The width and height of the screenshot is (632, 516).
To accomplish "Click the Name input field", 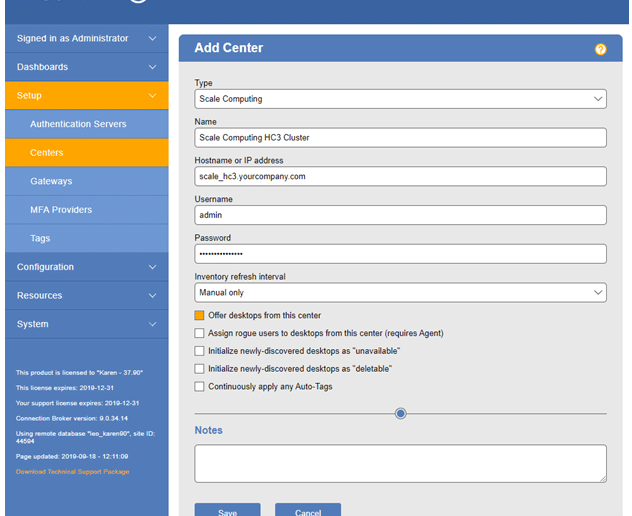I will pyautogui.click(x=400, y=138).
